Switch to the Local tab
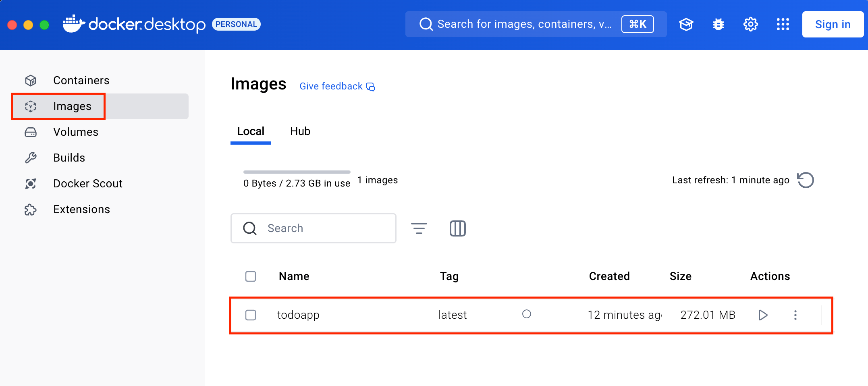The image size is (868, 386). tap(251, 131)
